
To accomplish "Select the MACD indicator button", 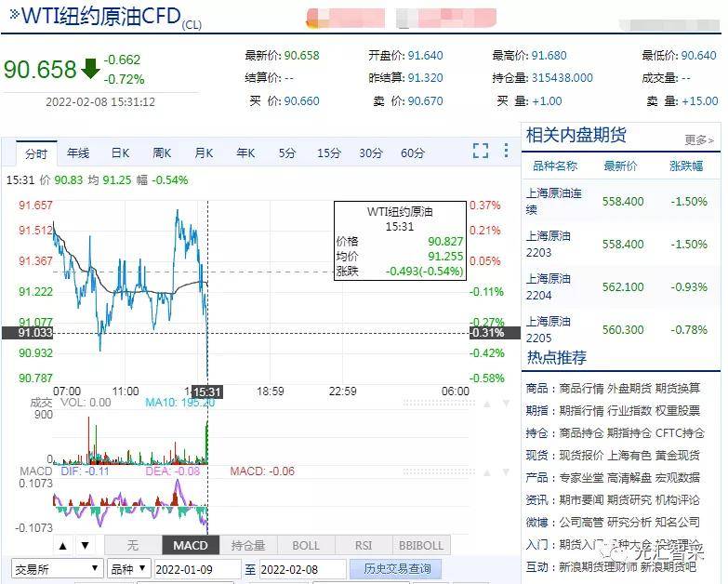I will (x=191, y=546).
